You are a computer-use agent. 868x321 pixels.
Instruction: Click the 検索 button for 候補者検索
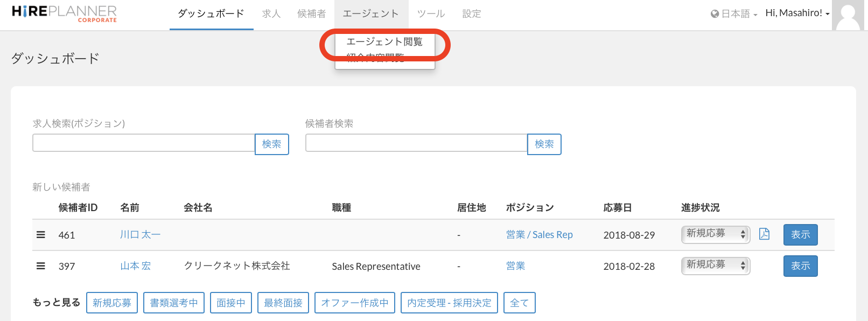tap(544, 144)
